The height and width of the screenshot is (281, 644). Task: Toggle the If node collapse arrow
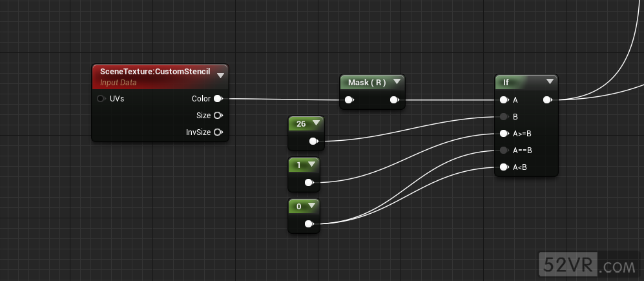[550, 82]
